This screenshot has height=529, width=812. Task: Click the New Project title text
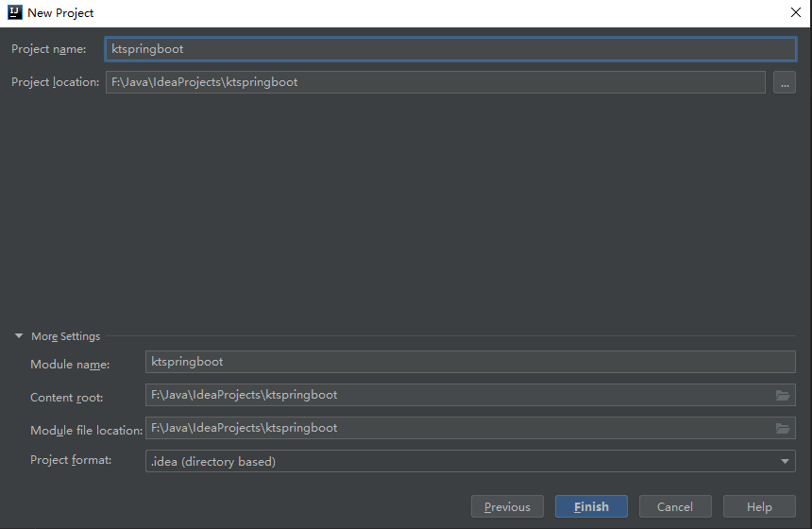pos(60,13)
